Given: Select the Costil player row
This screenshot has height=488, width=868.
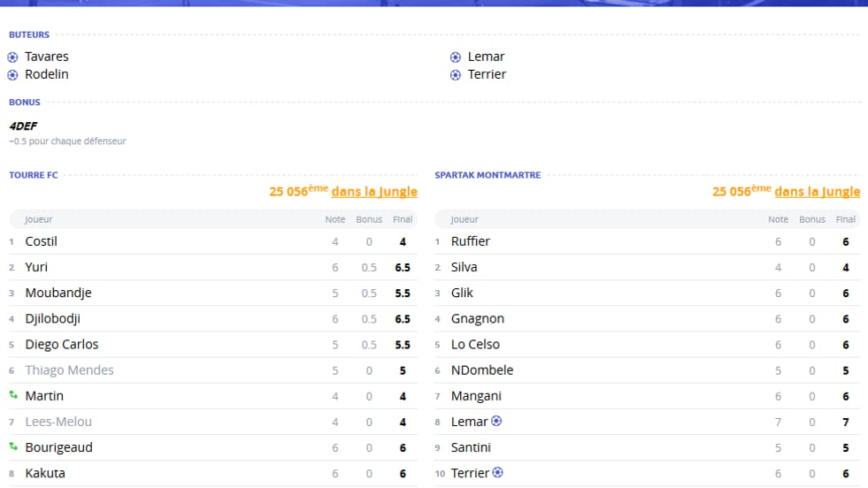Looking at the screenshot, I should pos(213,241).
